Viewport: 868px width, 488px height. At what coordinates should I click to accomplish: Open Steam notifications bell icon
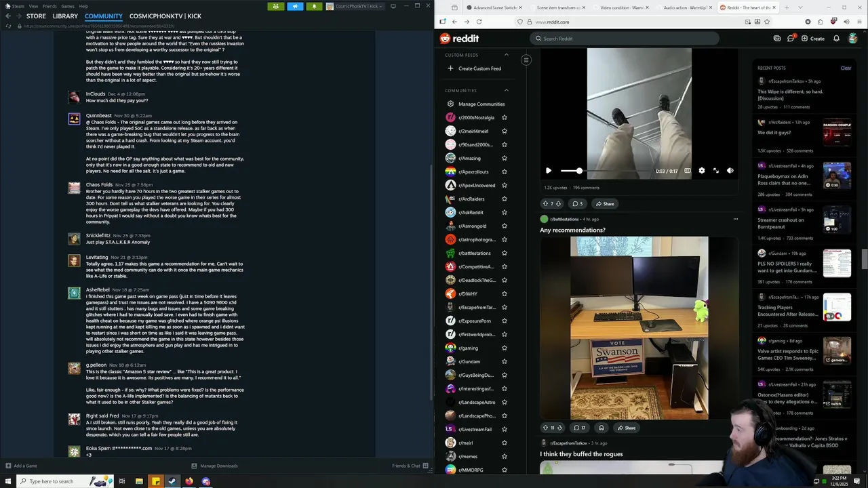pyautogui.click(x=314, y=6)
